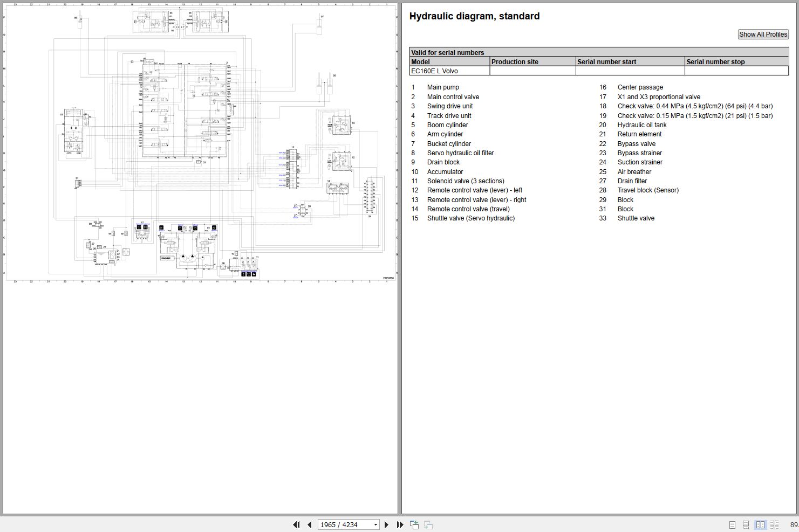Image resolution: width=799 pixels, height=532 pixels.
Task: Click legend item 'Hydraulic oil tank'
Action: (x=642, y=125)
